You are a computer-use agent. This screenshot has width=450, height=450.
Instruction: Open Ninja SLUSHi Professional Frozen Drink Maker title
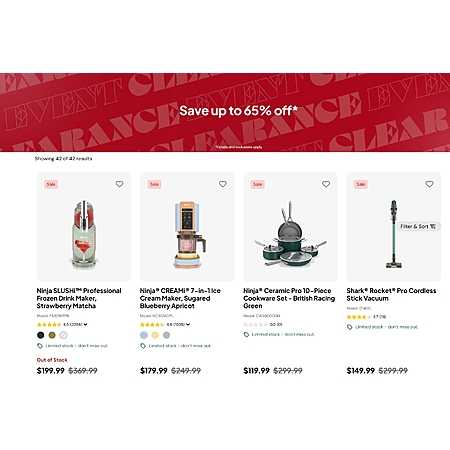pos(79,298)
